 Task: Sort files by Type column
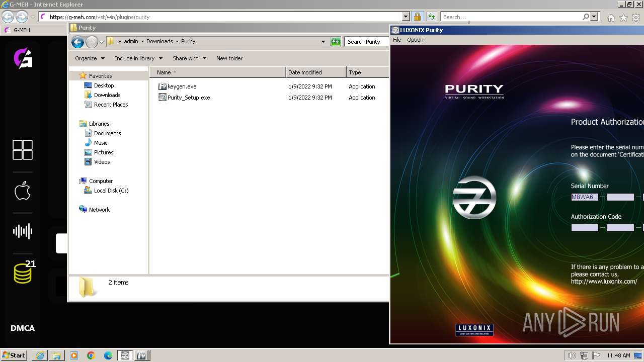point(367,72)
